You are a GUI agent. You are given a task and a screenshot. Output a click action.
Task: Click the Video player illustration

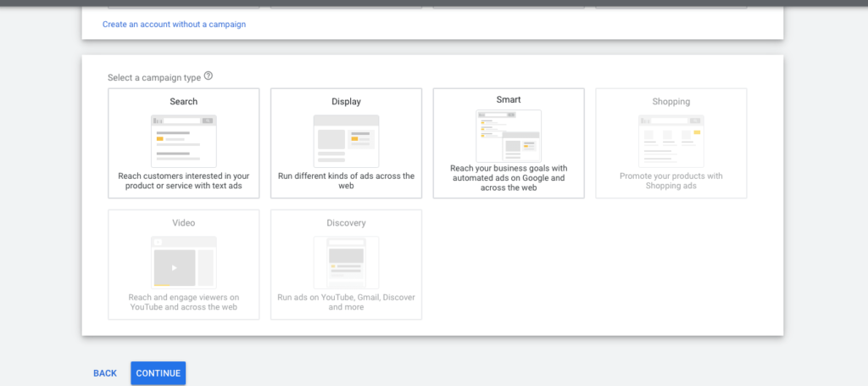(184, 262)
